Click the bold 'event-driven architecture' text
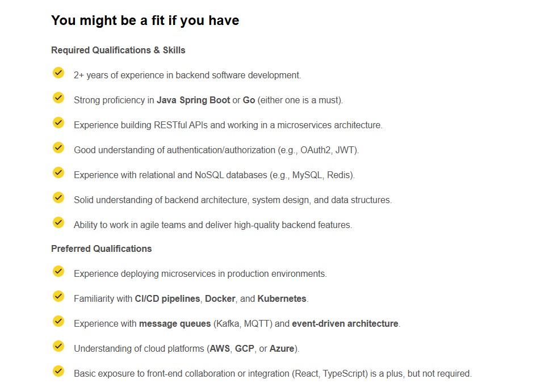Viewport: 545px width, 392px height. click(345, 323)
